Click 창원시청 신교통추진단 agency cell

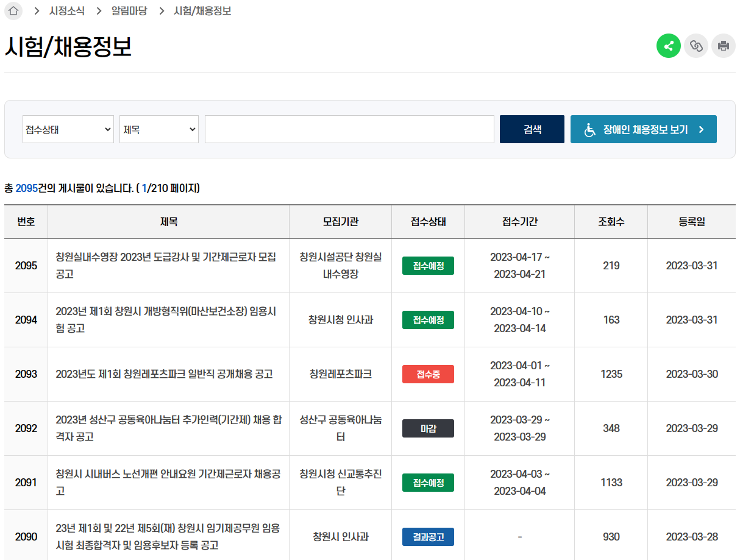point(341,483)
